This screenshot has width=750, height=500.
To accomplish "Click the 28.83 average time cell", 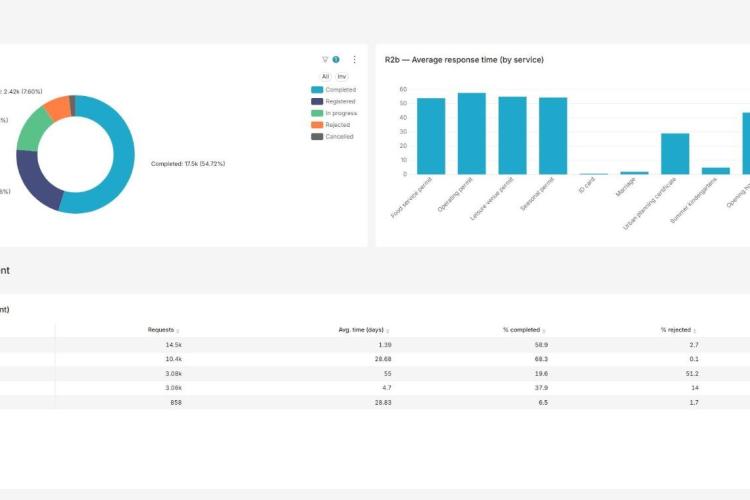I will (x=383, y=402).
